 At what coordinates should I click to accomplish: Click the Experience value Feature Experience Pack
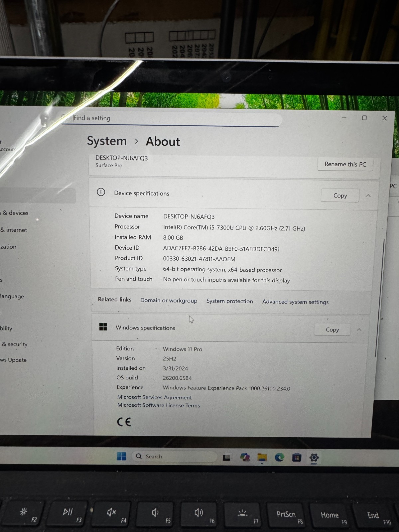click(x=226, y=388)
